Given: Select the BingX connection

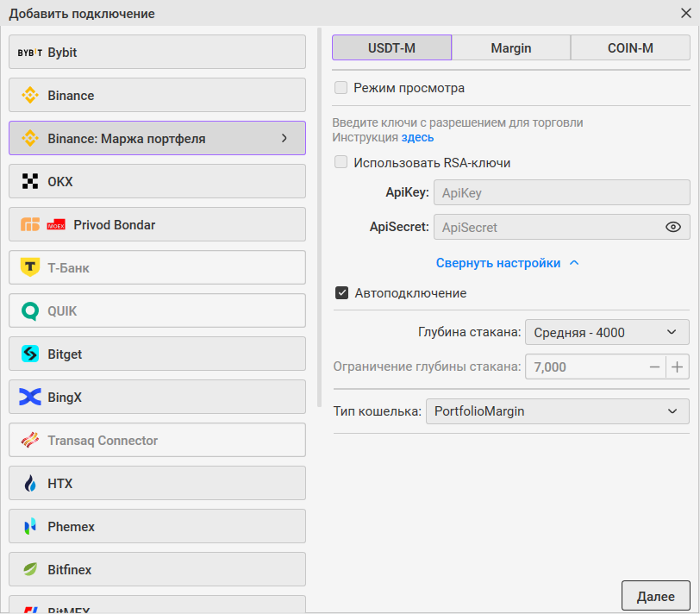Looking at the screenshot, I should (157, 397).
